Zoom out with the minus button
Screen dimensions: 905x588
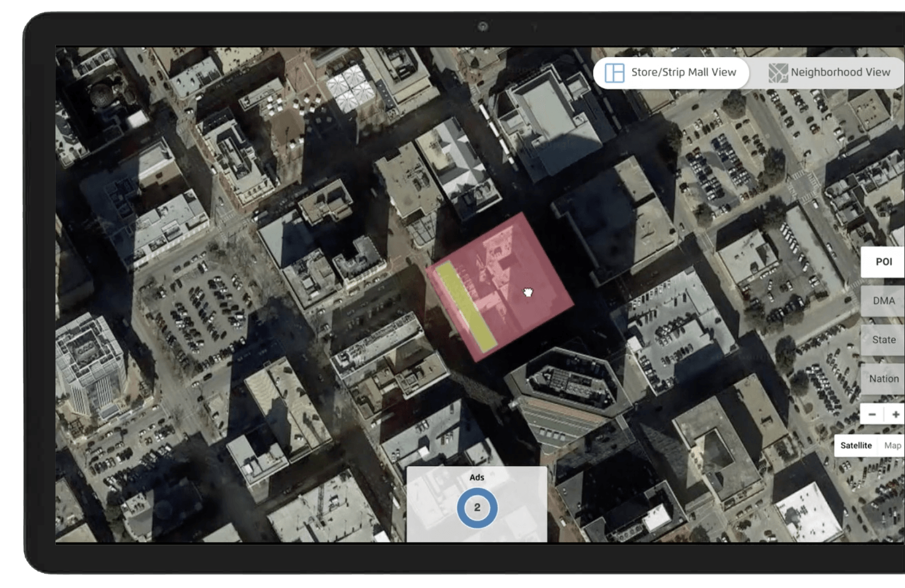[872, 414]
